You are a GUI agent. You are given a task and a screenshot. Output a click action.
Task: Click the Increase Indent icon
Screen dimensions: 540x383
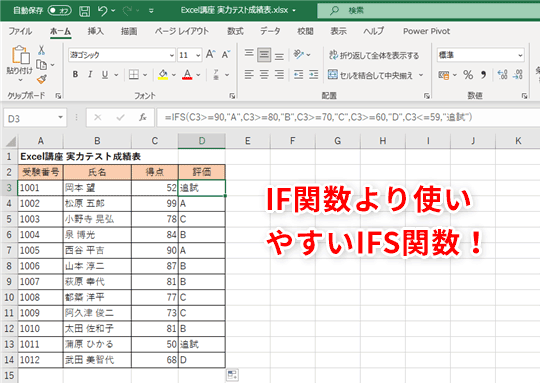[x=313, y=74]
